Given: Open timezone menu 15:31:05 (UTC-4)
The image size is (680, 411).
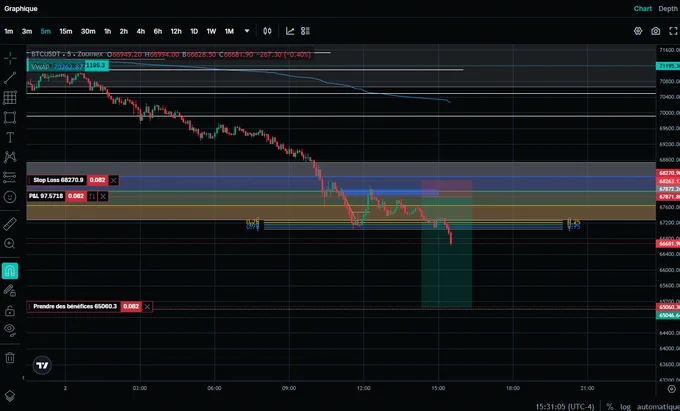Looking at the screenshot, I should [565, 407].
